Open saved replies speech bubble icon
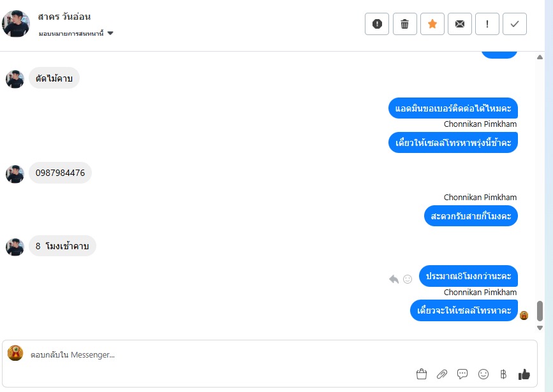Screen dimensions: 553x392 point(462,374)
